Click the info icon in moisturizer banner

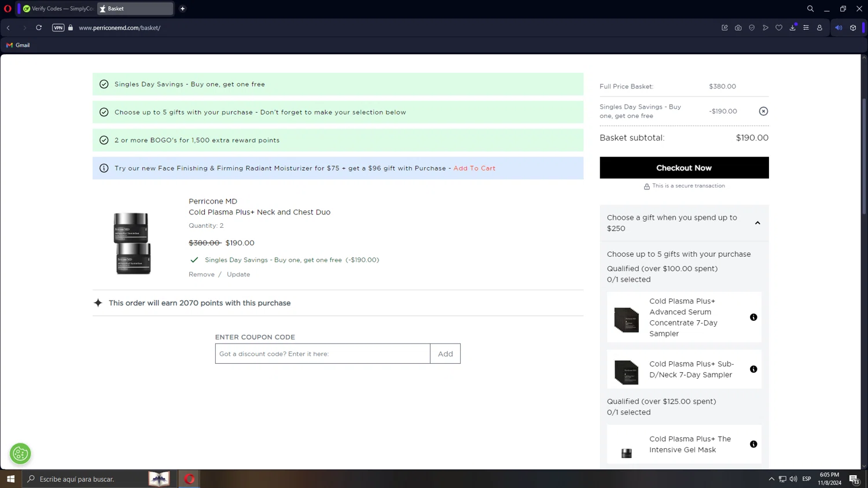(x=104, y=168)
